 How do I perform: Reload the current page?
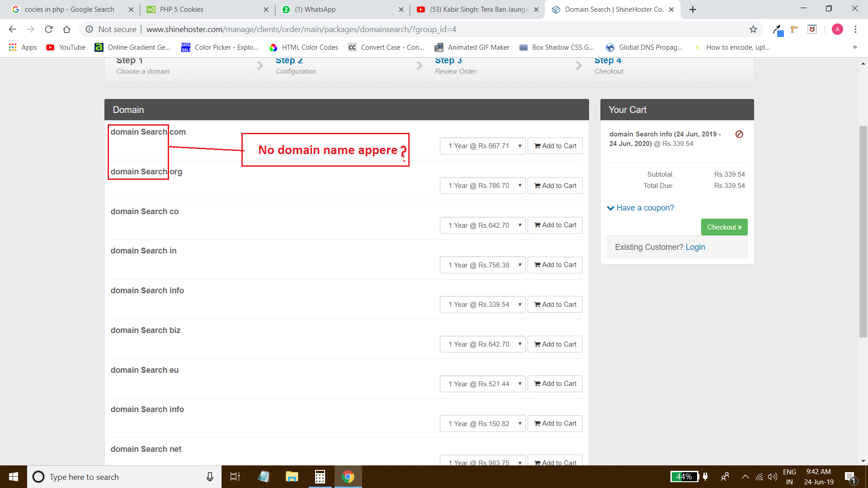(48, 29)
